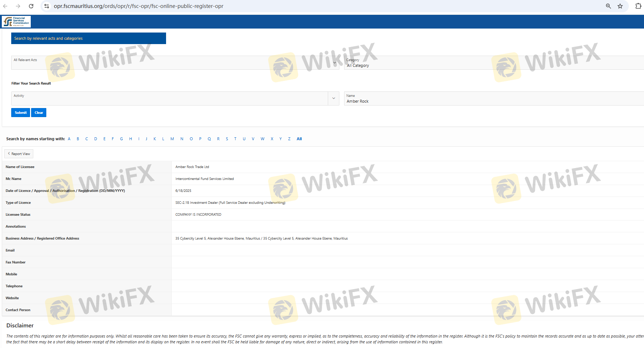Select the 'Search by relevant acts and categories' header

pos(89,38)
